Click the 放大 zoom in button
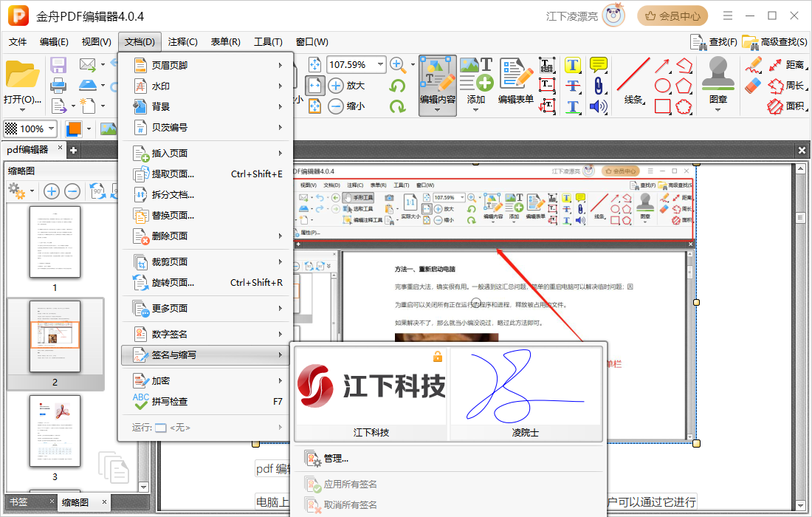This screenshot has height=517, width=812. pos(346,86)
